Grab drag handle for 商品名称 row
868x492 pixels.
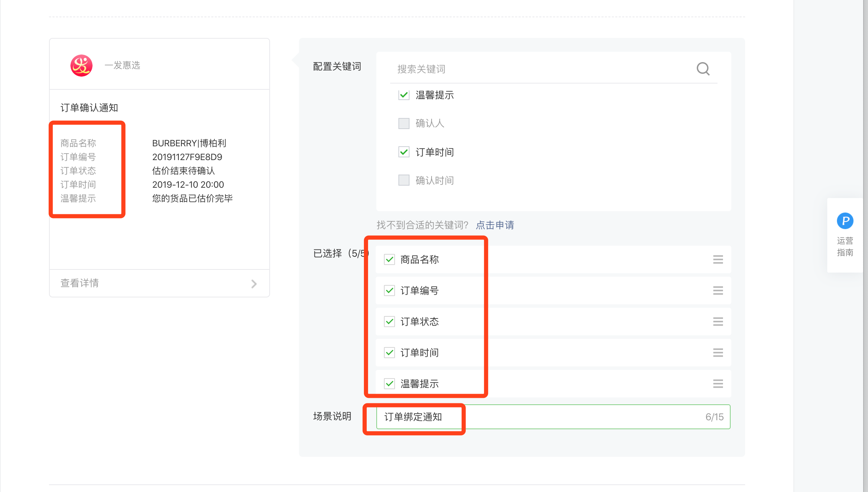718,259
